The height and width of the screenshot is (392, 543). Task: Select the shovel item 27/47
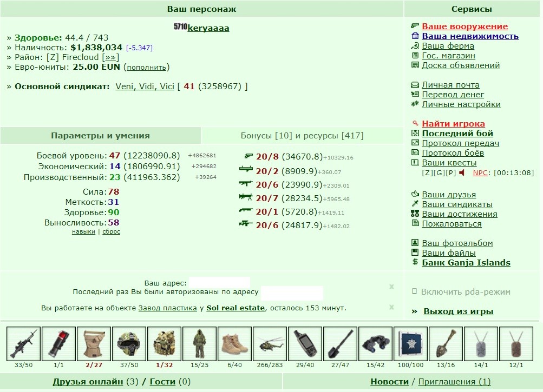click(x=341, y=344)
